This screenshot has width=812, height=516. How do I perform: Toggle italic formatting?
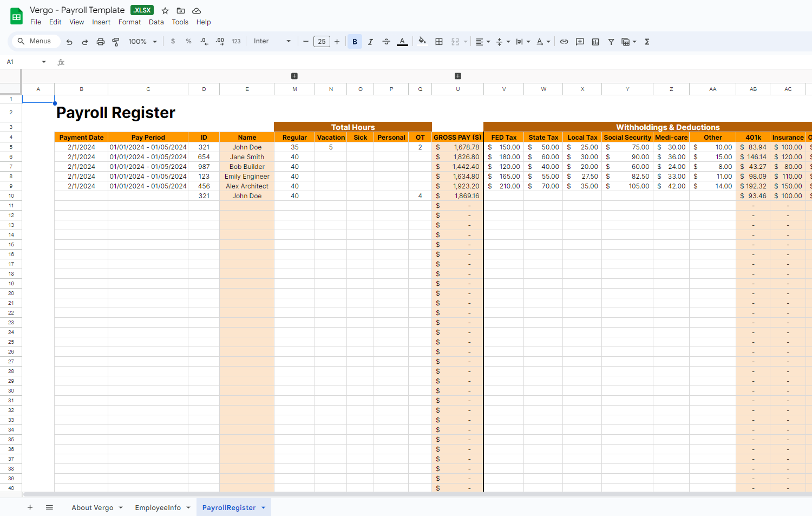coord(370,42)
